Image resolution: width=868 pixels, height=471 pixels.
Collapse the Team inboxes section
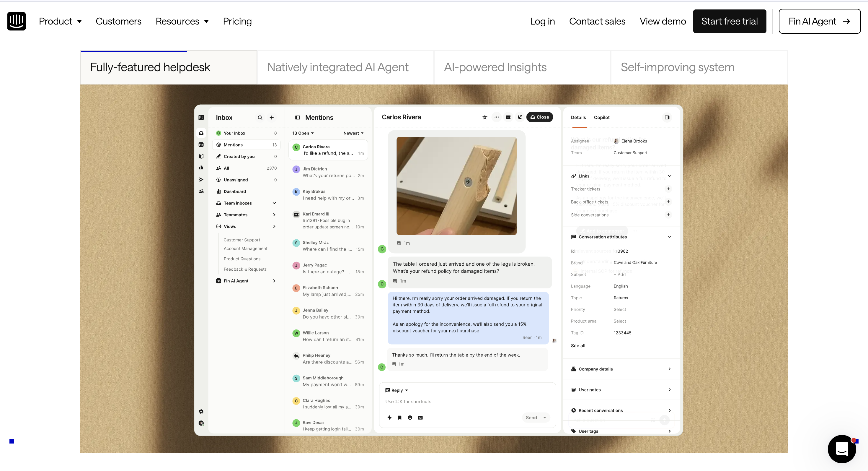click(x=274, y=203)
